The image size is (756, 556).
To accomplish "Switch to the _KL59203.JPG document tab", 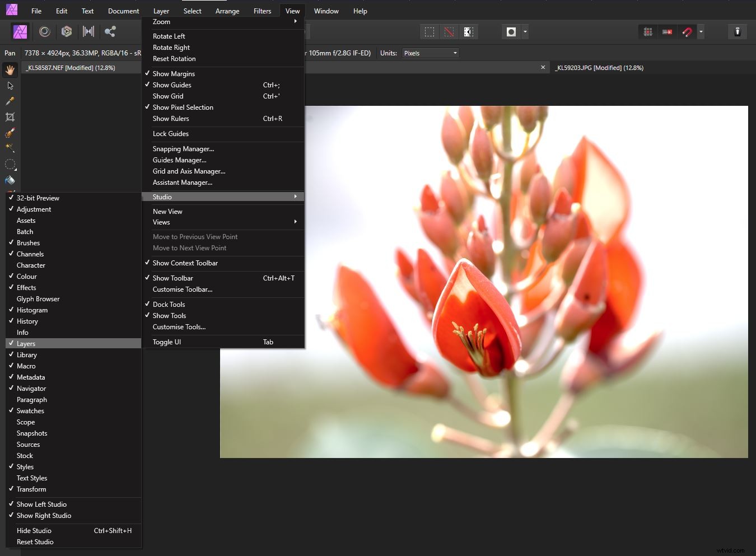I will (599, 67).
